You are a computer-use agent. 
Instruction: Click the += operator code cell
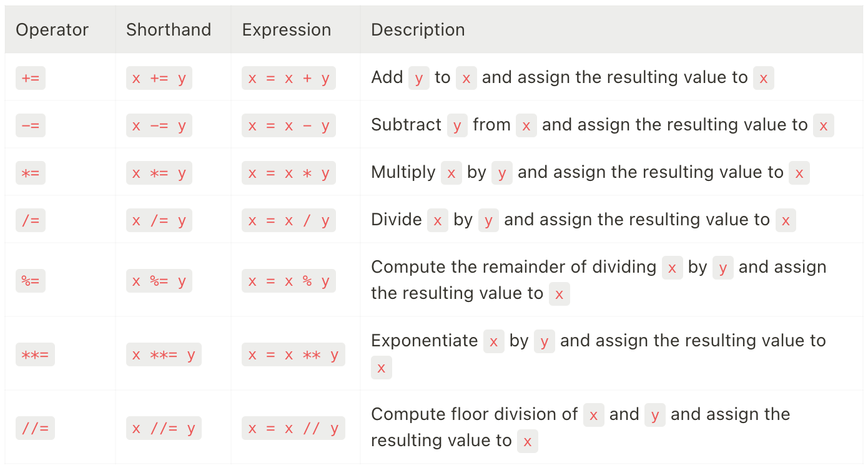[31, 78]
